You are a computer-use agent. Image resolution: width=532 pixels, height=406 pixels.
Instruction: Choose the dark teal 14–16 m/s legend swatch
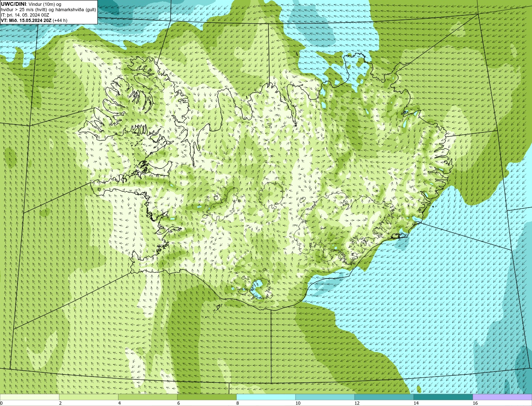tap(443, 397)
